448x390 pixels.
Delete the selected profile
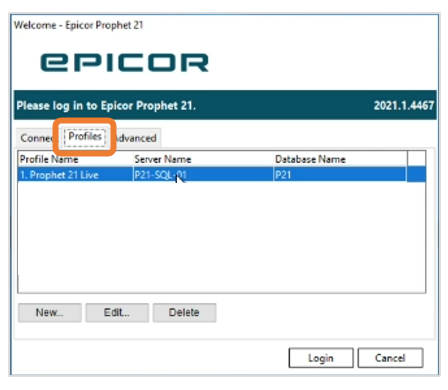[184, 313]
